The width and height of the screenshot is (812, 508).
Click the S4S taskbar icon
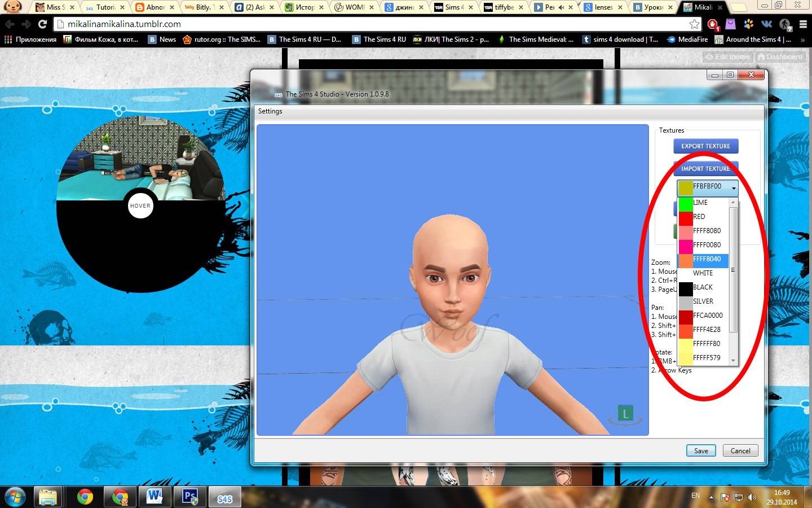[224, 497]
